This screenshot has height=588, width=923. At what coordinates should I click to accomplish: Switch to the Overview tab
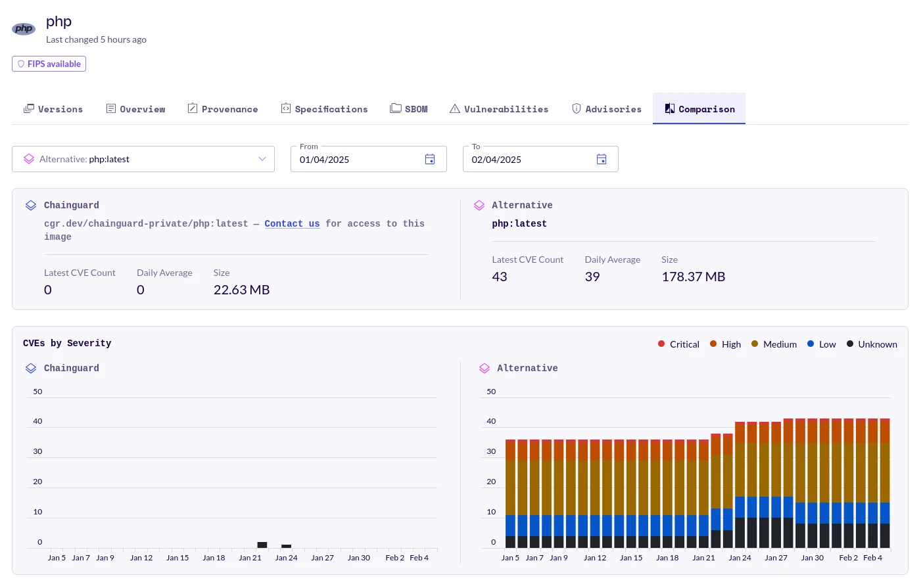[x=135, y=108]
